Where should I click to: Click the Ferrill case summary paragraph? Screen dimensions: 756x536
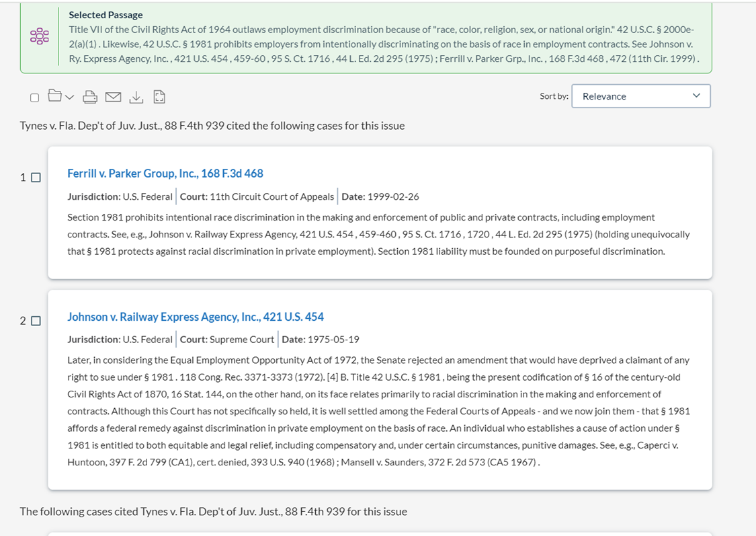pyautogui.click(x=378, y=235)
